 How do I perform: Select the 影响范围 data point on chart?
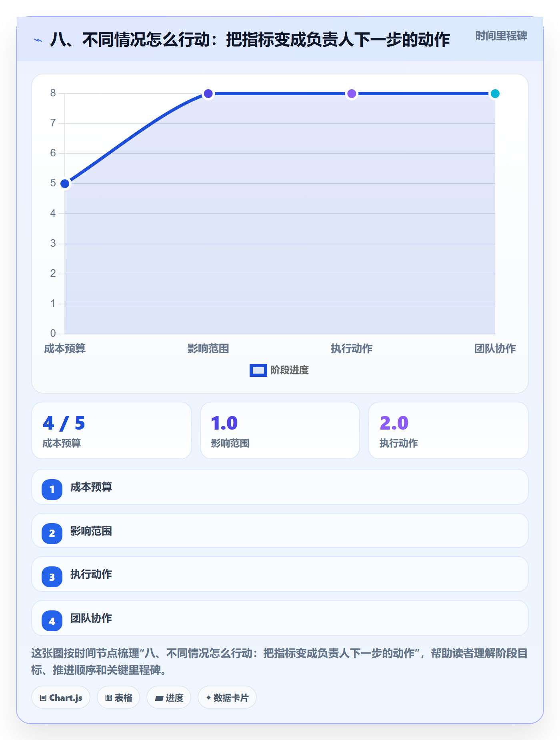(x=208, y=94)
